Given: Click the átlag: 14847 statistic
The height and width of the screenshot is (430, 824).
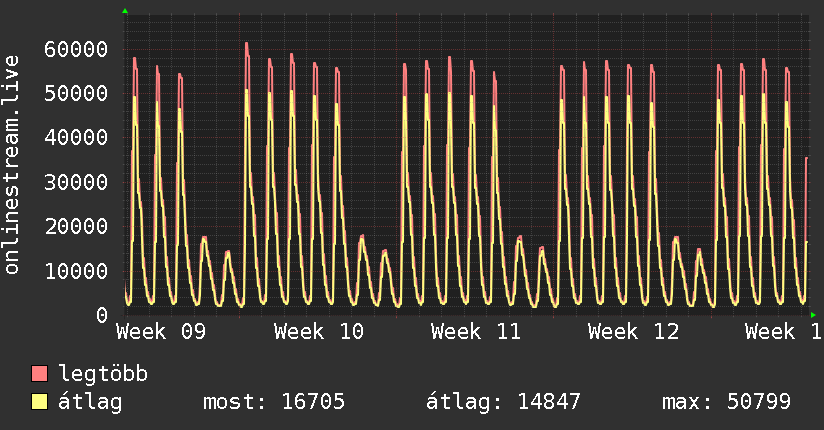Looking at the screenshot, I should coord(503,402).
